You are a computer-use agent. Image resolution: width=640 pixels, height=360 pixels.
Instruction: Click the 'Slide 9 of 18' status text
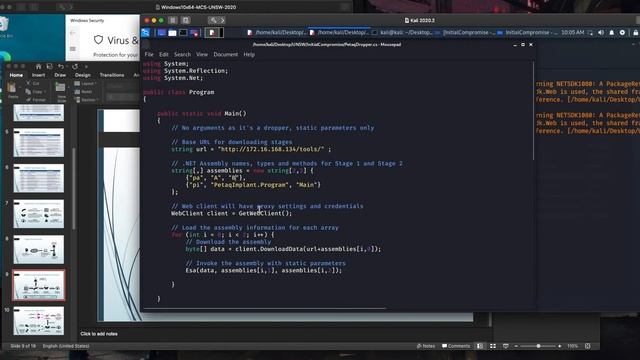[23, 346]
